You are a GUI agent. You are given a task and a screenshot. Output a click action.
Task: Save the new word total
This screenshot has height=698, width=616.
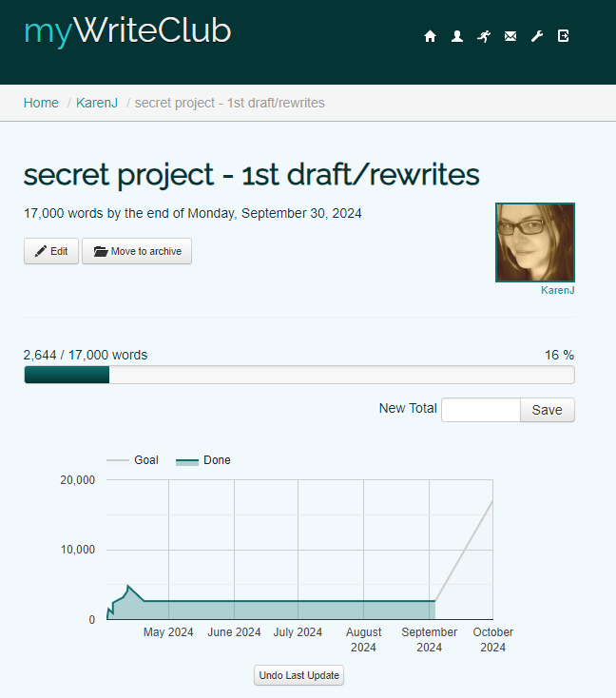pos(547,410)
